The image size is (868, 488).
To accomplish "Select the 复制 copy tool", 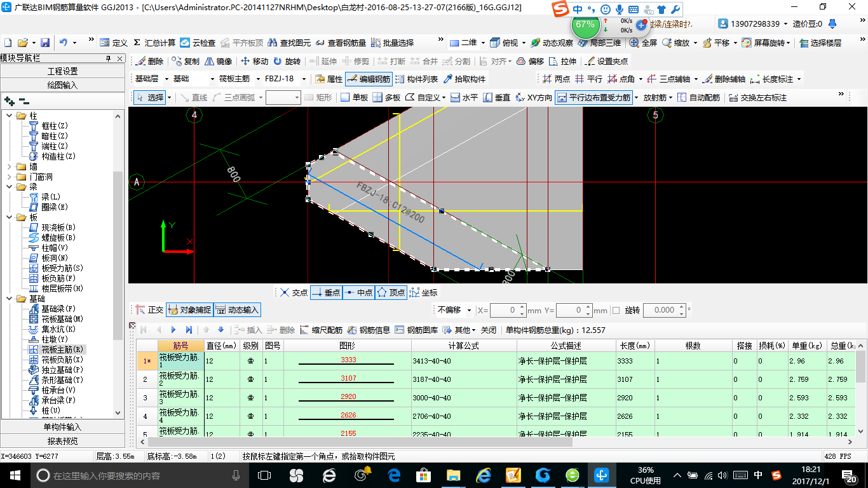I will [185, 61].
